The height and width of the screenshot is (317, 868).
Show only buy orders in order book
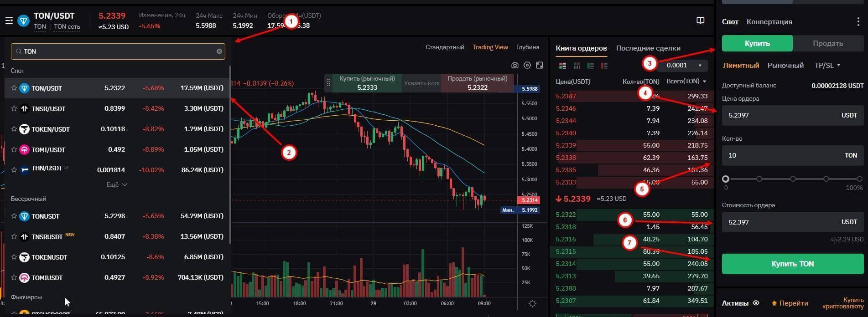pos(591,66)
